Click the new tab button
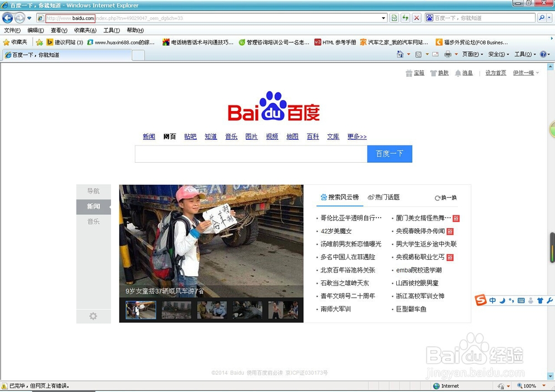 [x=138, y=55]
